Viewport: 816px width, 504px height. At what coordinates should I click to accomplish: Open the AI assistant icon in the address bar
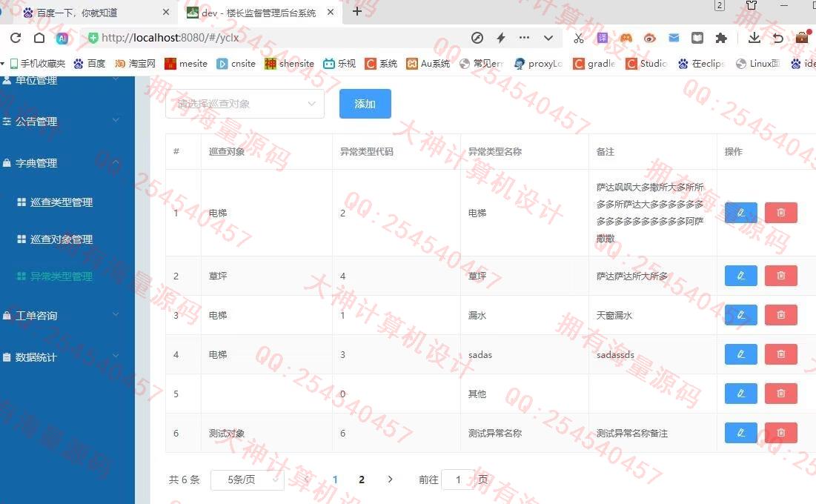click(62, 38)
